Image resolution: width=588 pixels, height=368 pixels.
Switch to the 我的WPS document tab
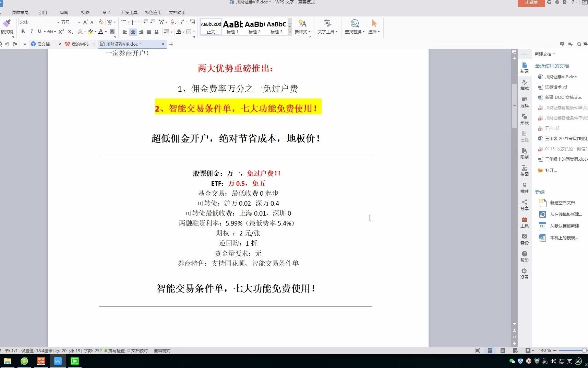(x=80, y=44)
